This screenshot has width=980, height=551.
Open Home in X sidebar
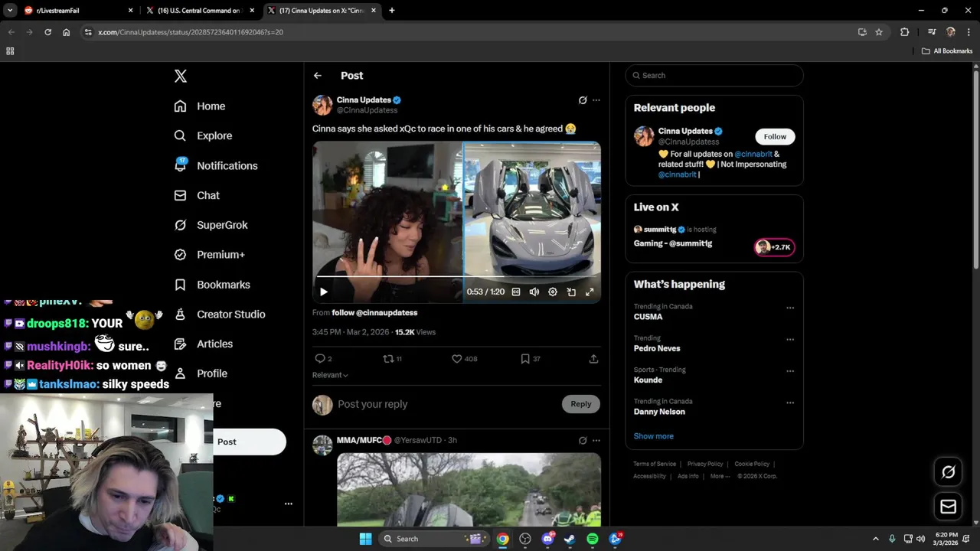(200, 106)
